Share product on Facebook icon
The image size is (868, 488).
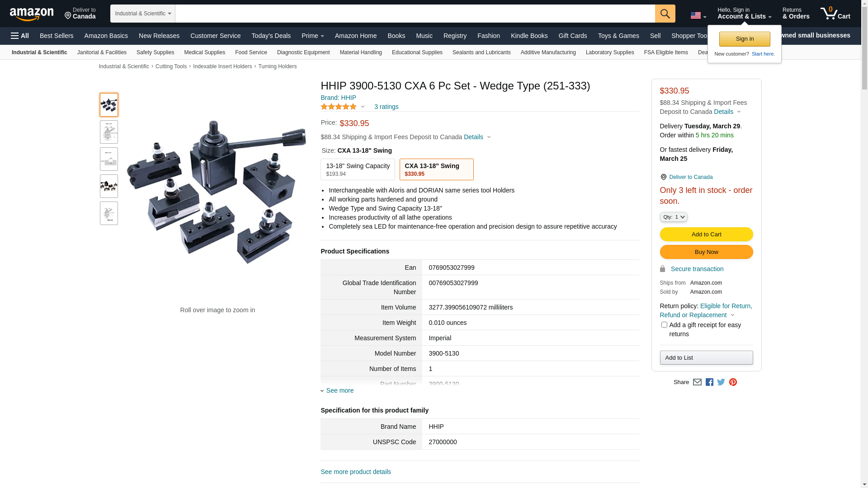[x=709, y=382]
